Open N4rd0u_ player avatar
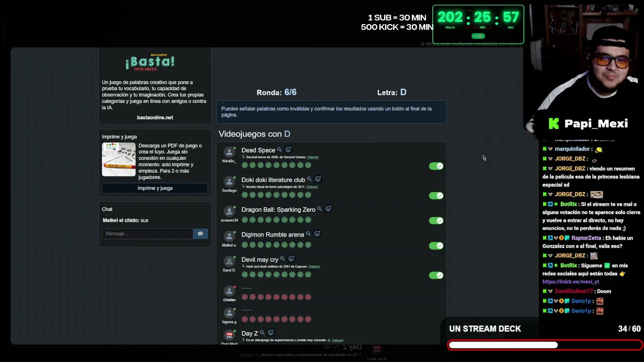Screen dimensions: 644x362 [229, 152]
